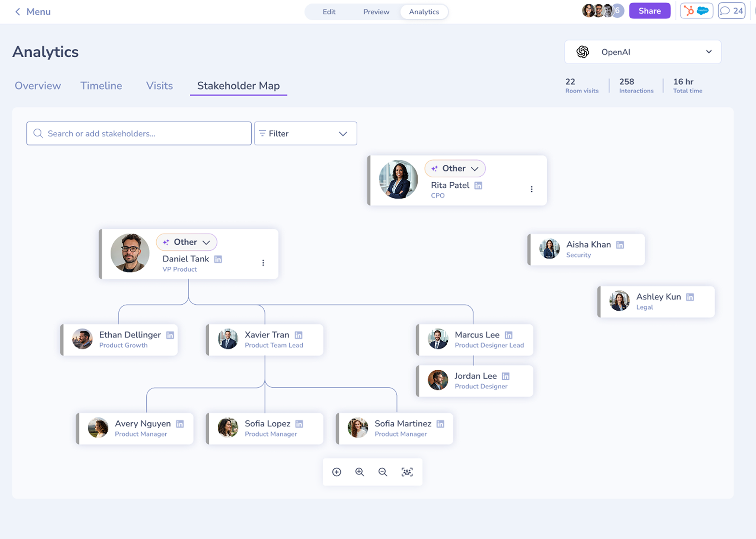Switch to the Preview mode toggle

pos(376,12)
